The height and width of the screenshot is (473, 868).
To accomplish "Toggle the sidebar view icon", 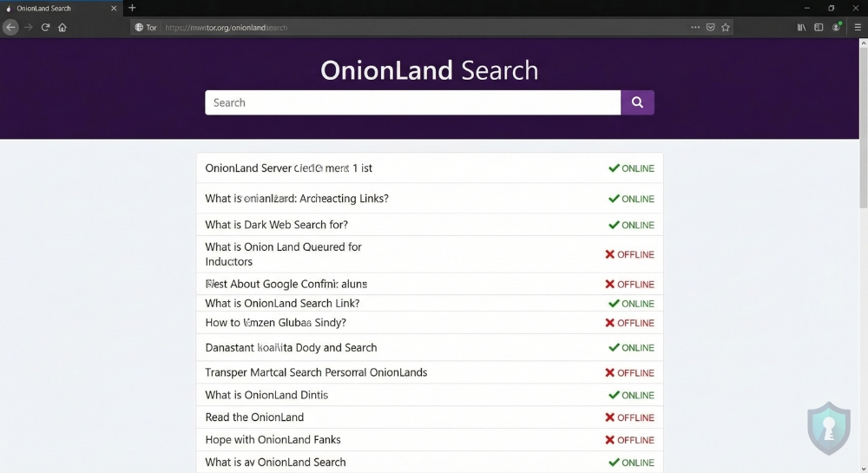I will click(819, 27).
